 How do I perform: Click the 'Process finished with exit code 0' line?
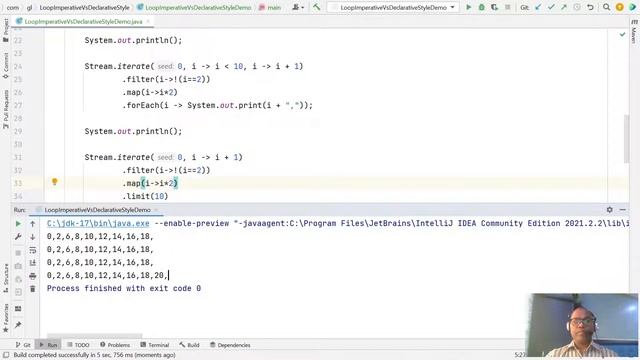(x=124, y=288)
